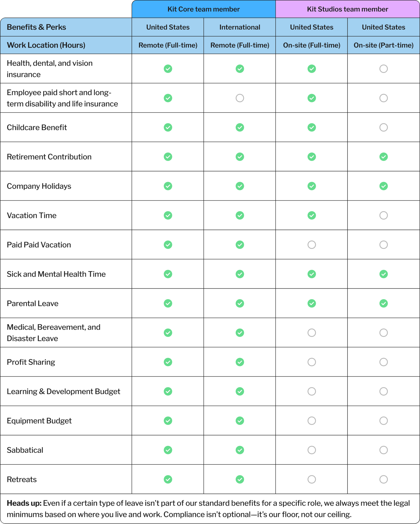Click On-site Full-time Vacation Time checkmark

tap(312, 215)
